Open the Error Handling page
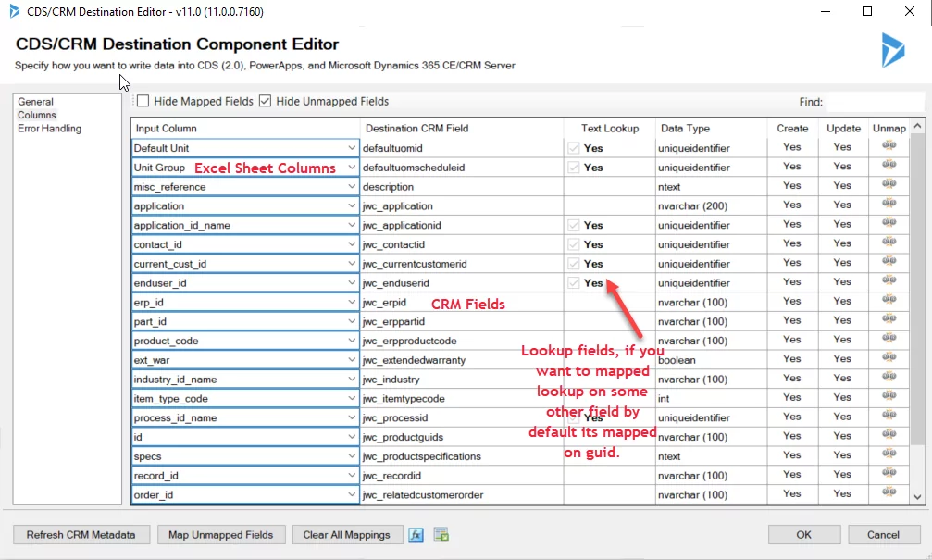This screenshot has width=932, height=560. pyautogui.click(x=49, y=129)
